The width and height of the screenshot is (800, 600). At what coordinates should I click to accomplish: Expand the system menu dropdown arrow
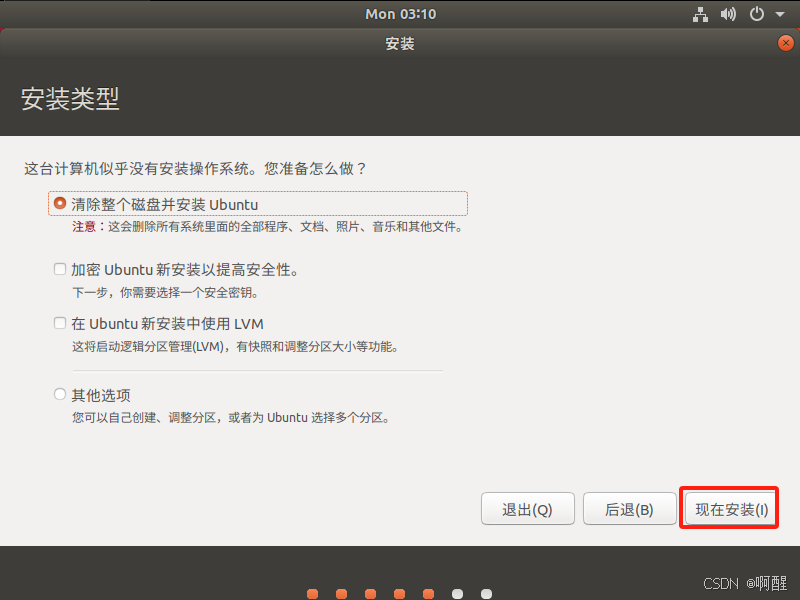pos(780,15)
